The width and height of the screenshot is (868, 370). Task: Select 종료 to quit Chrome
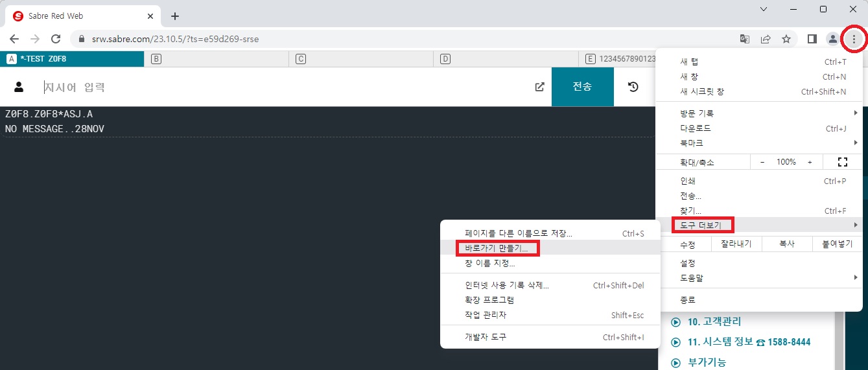(x=759, y=300)
